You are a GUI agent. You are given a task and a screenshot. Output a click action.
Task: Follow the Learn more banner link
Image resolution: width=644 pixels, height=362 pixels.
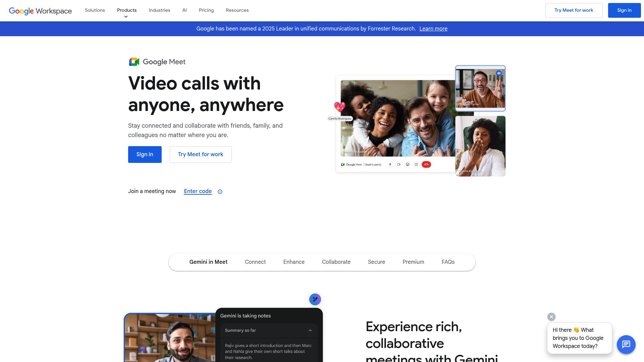click(433, 29)
